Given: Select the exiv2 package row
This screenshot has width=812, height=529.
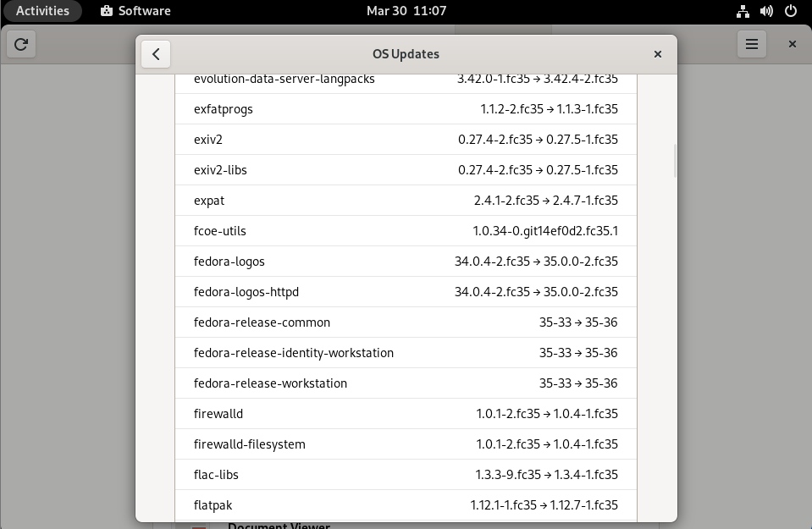Looking at the screenshot, I should click(x=406, y=140).
